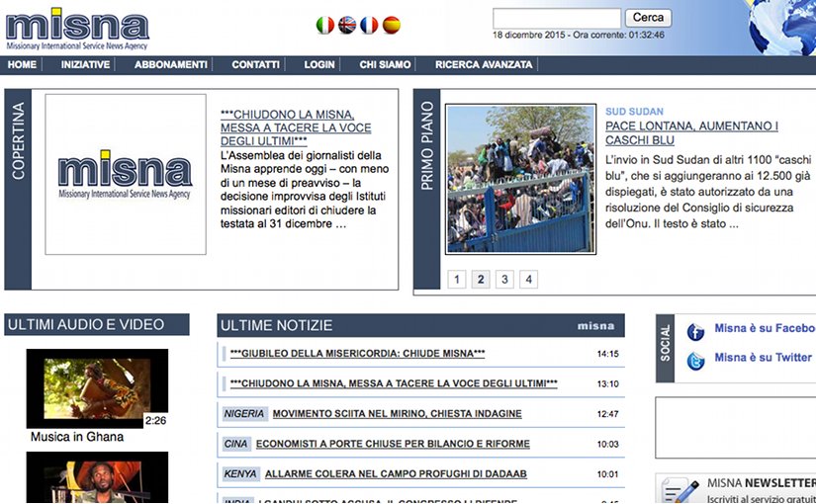
Task: Open the Facebook icon in Social panel
Action: click(695, 331)
